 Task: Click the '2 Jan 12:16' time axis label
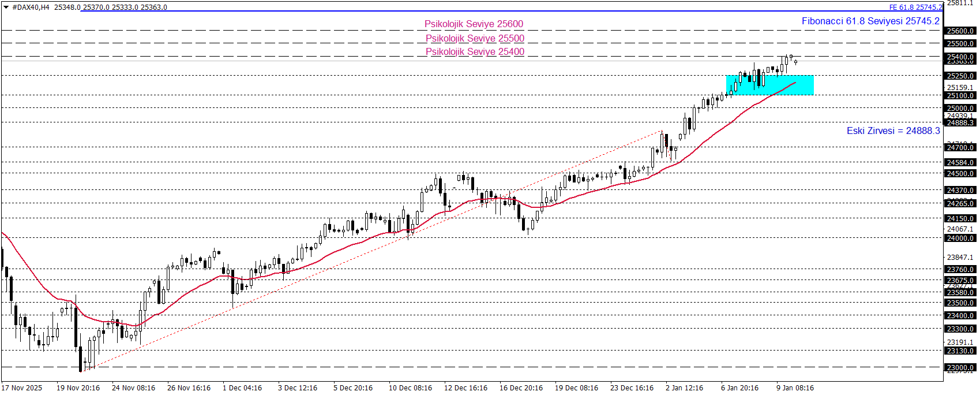point(684,388)
